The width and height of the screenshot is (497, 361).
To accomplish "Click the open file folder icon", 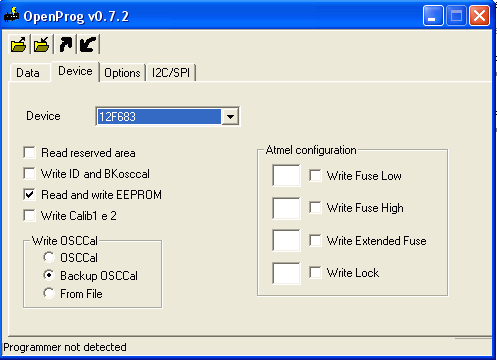I will click(x=19, y=44).
